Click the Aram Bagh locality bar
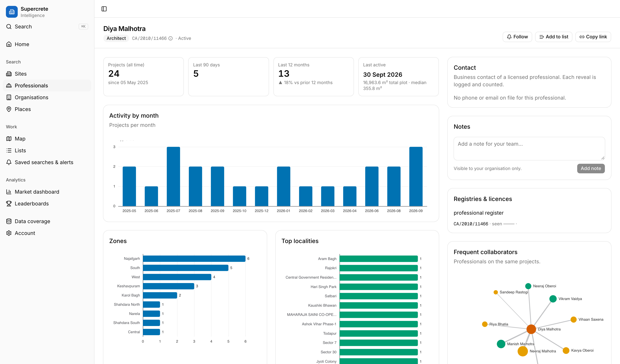Image resolution: width=620 pixels, height=364 pixels. 379,259
